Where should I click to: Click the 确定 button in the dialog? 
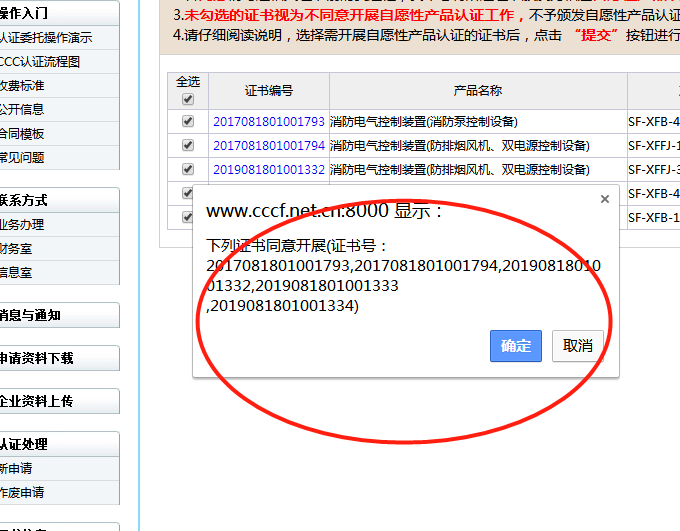pyautogui.click(x=516, y=346)
